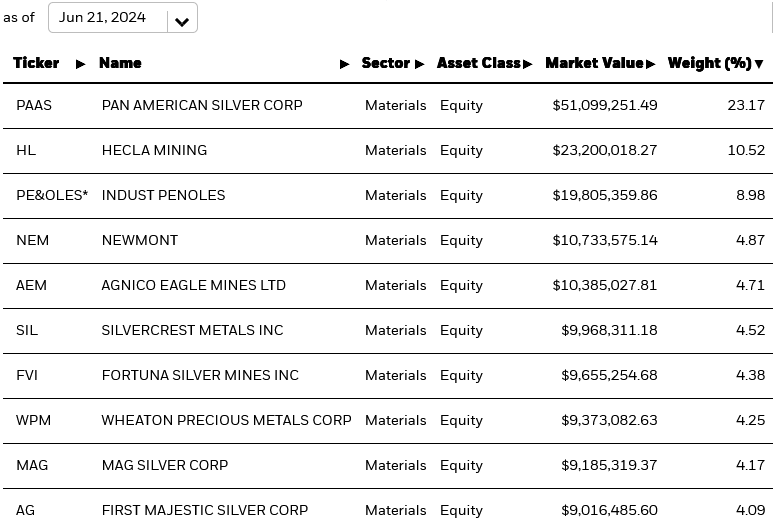Image resolution: width=773 pixels, height=521 pixels.
Task: Sort holdings by Name column header
Action: tap(120, 63)
